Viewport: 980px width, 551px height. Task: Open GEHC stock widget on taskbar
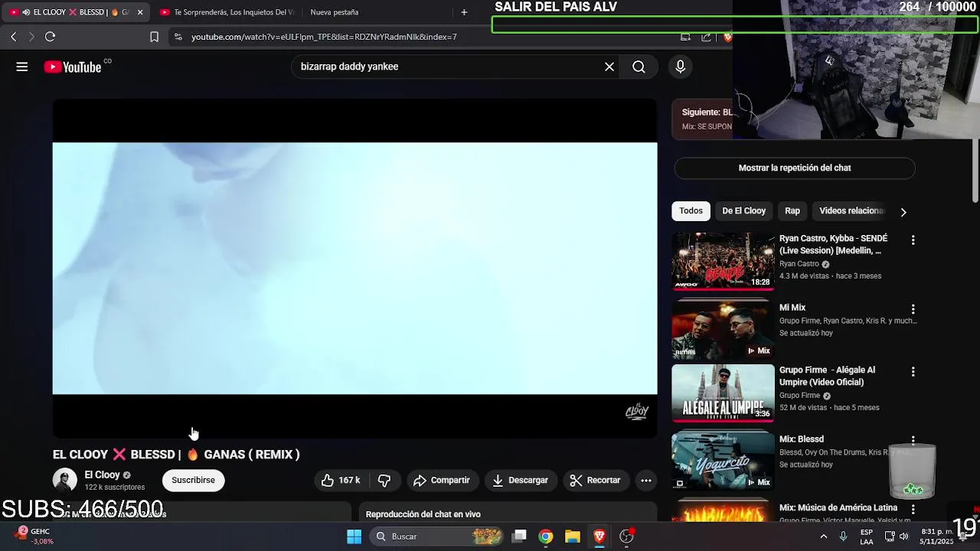34,536
